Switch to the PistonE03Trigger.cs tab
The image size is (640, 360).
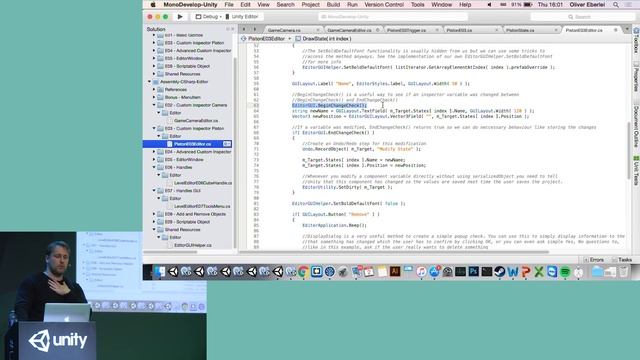point(407,30)
